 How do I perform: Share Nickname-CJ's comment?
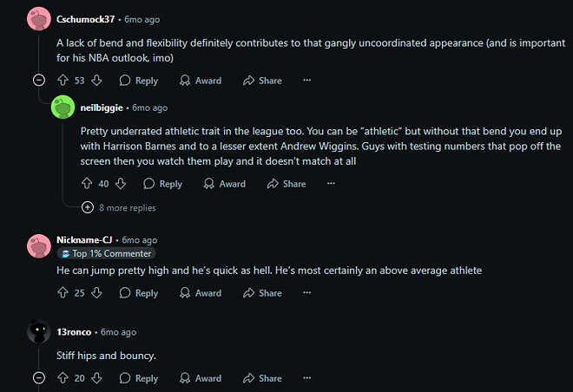tap(263, 293)
